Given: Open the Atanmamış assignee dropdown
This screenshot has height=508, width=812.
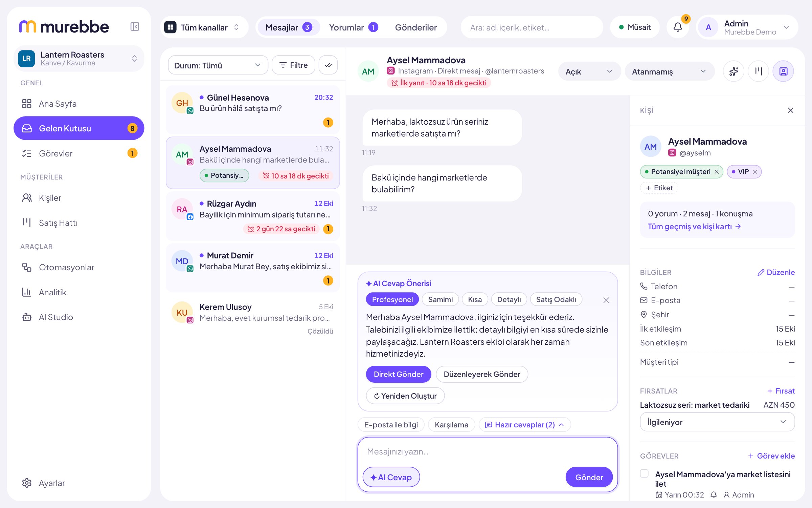Looking at the screenshot, I should tap(669, 71).
